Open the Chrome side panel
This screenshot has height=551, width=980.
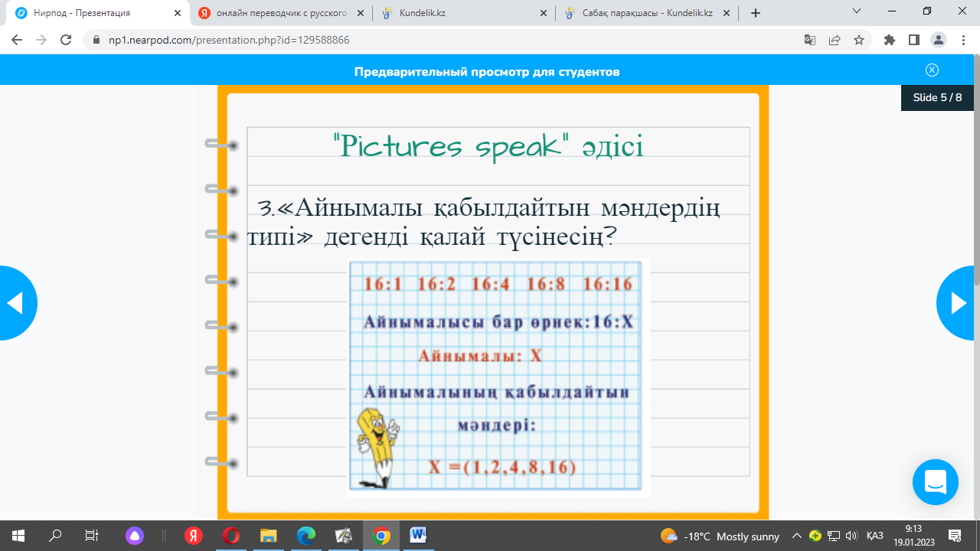[914, 40]
